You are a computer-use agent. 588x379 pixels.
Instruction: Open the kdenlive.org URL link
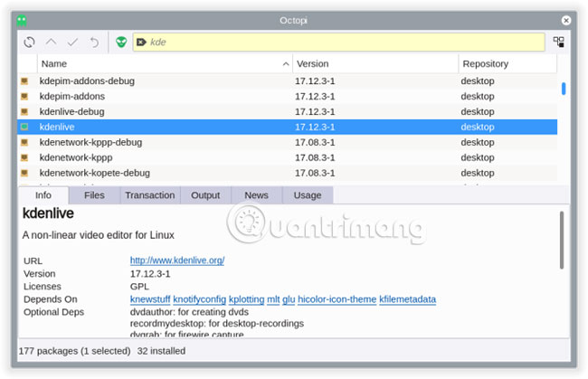coord(177,261)
